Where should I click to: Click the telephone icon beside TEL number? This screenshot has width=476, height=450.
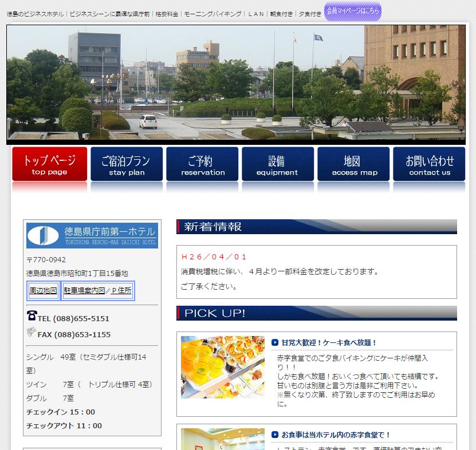pyautogui.click(x=32, y=315)
